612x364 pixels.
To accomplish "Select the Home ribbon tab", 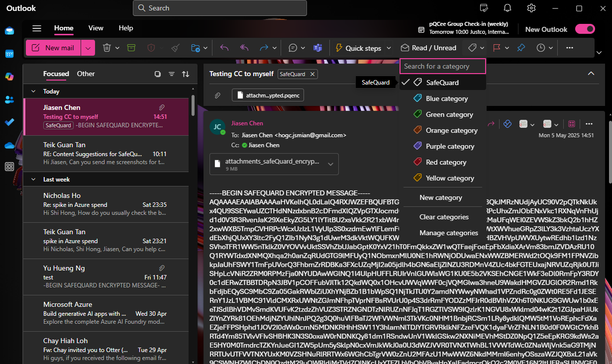I will pos(64,28).
